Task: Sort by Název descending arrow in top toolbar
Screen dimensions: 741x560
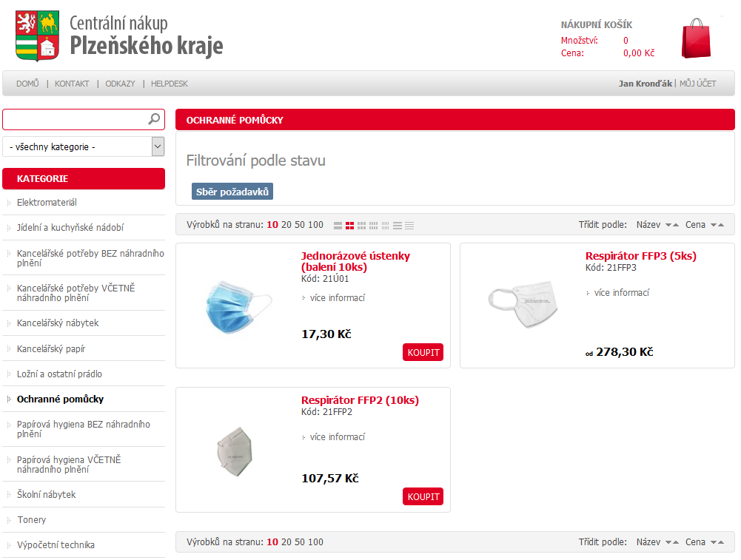Action: point(668,225)
